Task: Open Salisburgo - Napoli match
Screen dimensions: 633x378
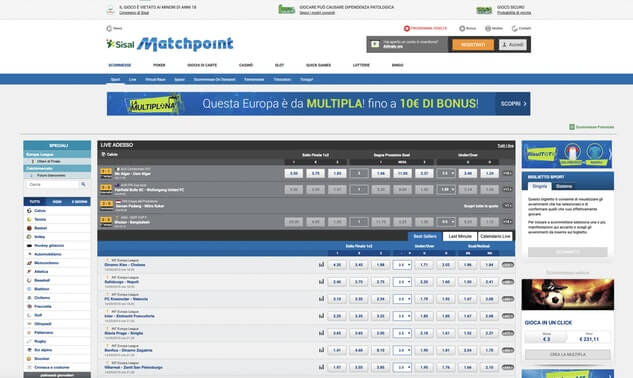Action: (122, 282)
